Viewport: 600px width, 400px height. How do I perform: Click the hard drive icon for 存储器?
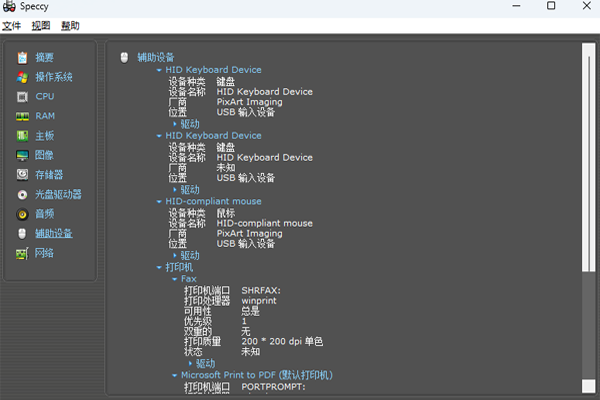[x=22, y=175]
